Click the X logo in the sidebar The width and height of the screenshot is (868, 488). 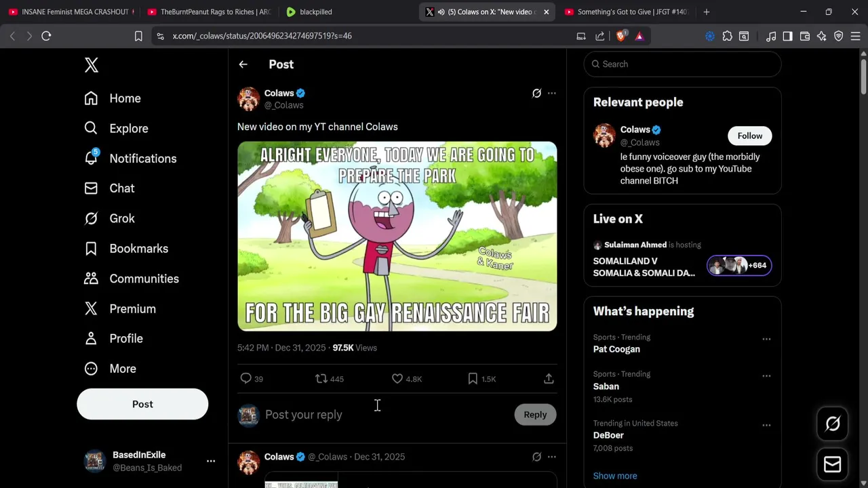[92, 65]
